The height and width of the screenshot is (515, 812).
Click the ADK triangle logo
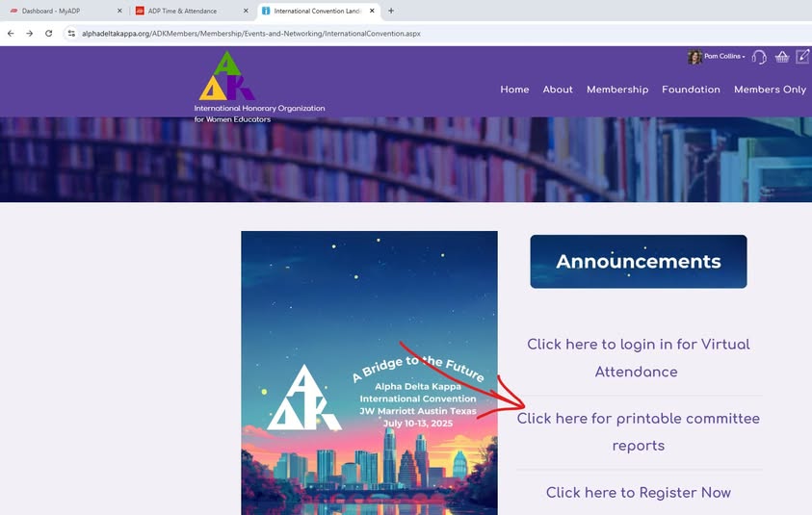click(226, 76)
